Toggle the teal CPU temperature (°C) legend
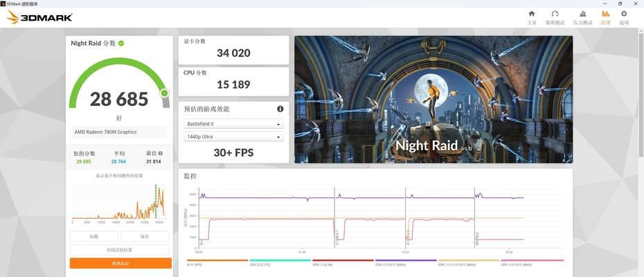The width and height of the screenshot is (644, 277). point(280,262)
